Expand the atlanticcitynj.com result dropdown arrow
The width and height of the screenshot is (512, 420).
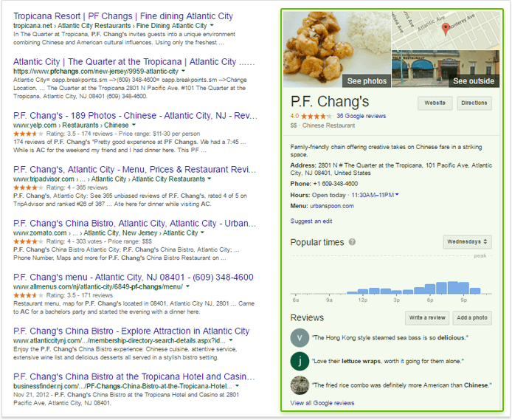pos(231,340)
